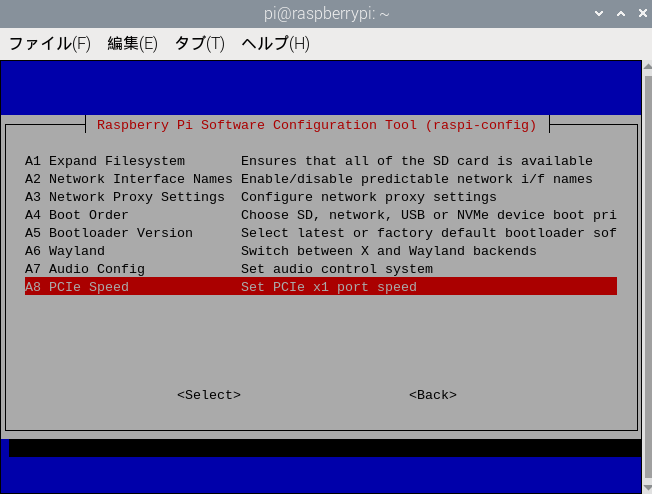The image size is (652, 494).
Task: Open the タブ(T) menu
Action: [200, 44]
